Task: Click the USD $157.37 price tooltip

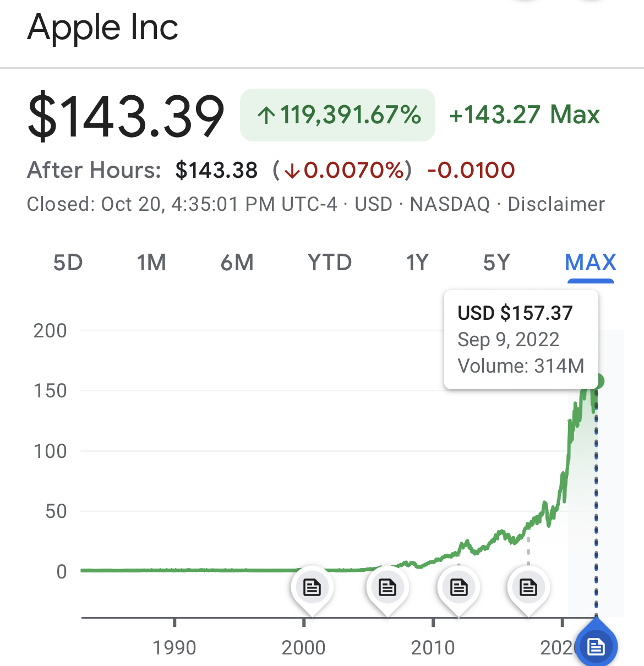Action: [521, 340]
